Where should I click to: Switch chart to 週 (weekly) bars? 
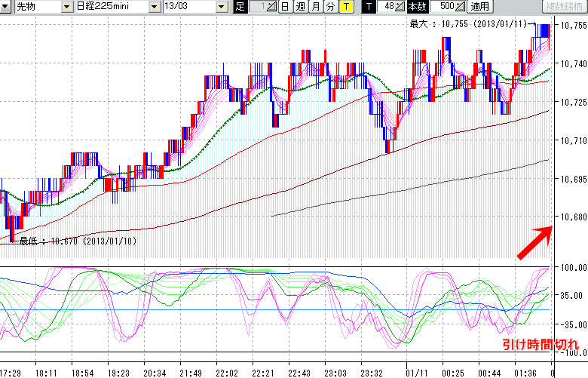(x=300, y=7)
